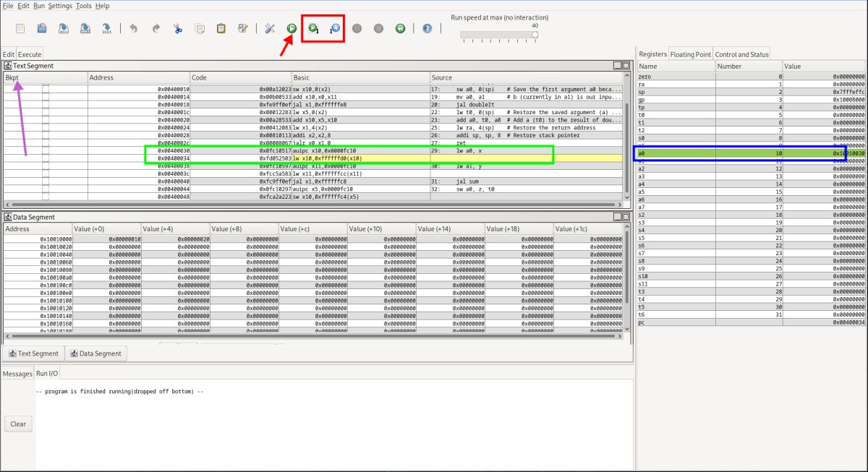
Task: Toggle breakpoint at address 0x00400020
Action: 46,119
